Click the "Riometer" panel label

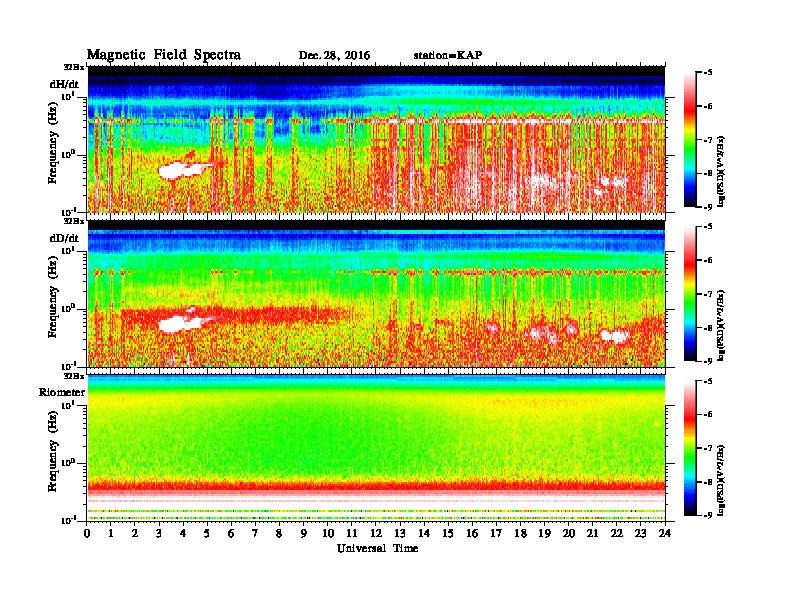[62, 392]
